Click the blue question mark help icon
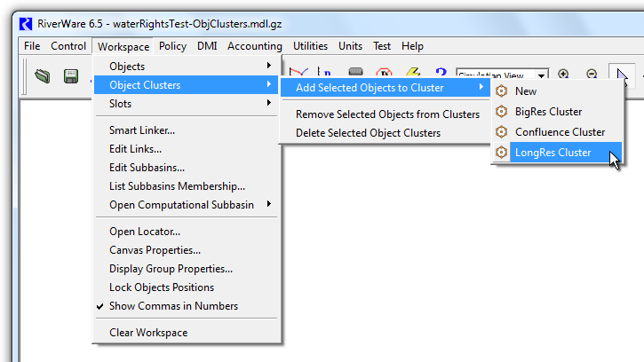 coord(441,73)
